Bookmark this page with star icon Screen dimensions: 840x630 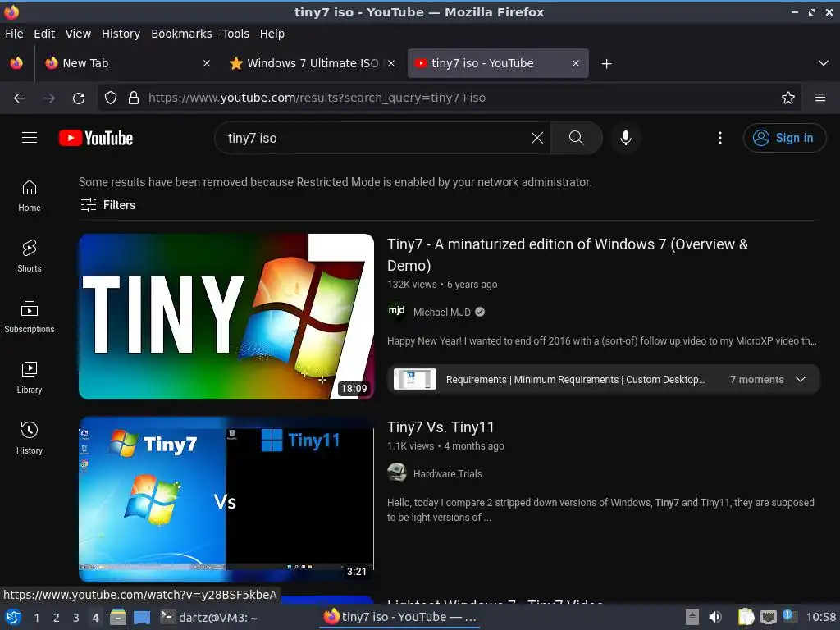788,98
